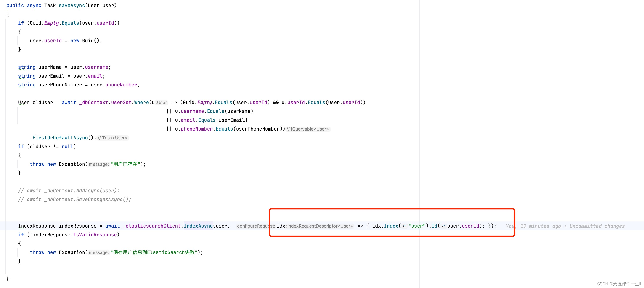Click implicit conversion icon before "user" string
Screen dimensions: 644x288
405,226
